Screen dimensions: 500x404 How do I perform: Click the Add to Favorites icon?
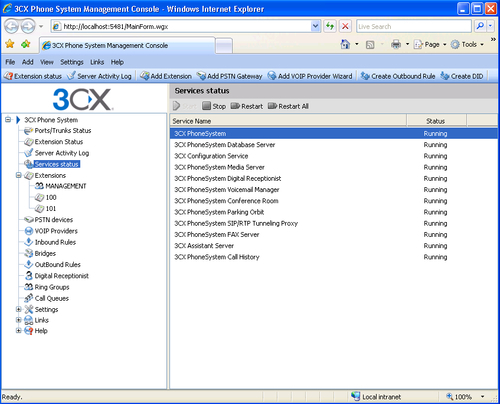click(26, 44)
